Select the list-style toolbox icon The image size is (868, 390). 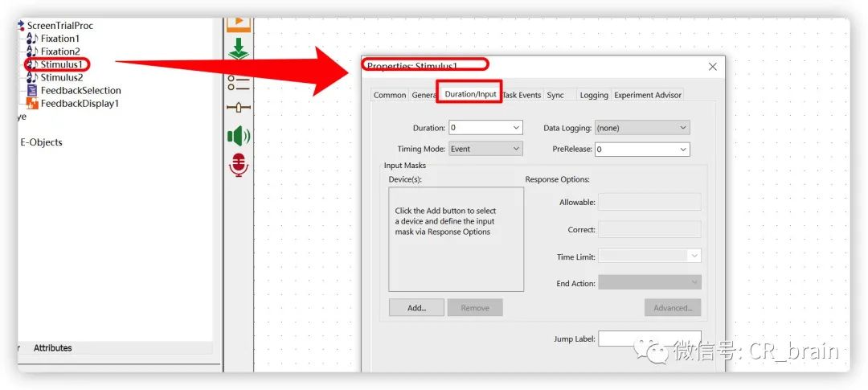239,84
